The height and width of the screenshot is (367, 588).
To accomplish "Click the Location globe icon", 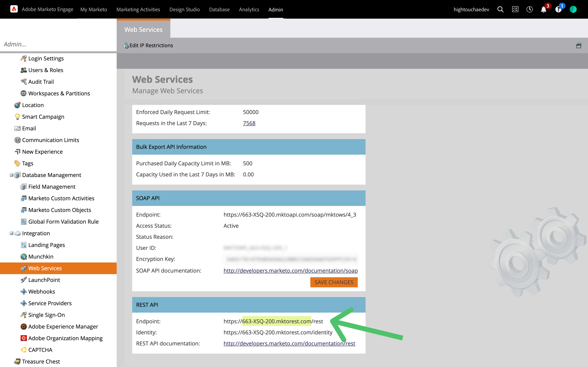I will tap(17, 105).
